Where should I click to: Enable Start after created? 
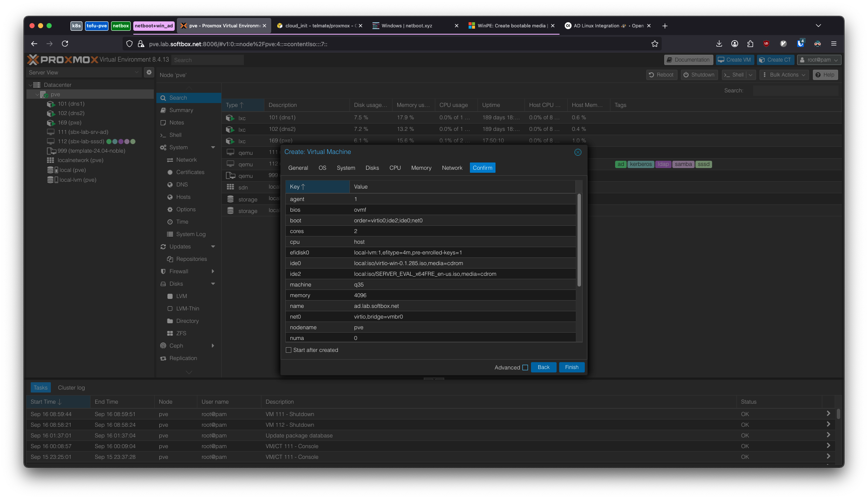click(x=288, y=350)
